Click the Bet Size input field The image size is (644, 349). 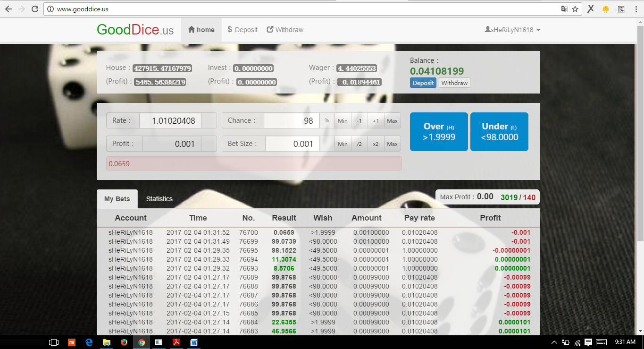pos(293,144)
